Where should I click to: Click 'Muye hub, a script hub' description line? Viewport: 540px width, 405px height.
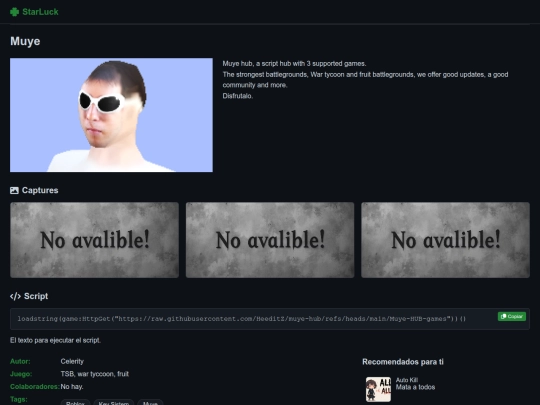(294, 64)
